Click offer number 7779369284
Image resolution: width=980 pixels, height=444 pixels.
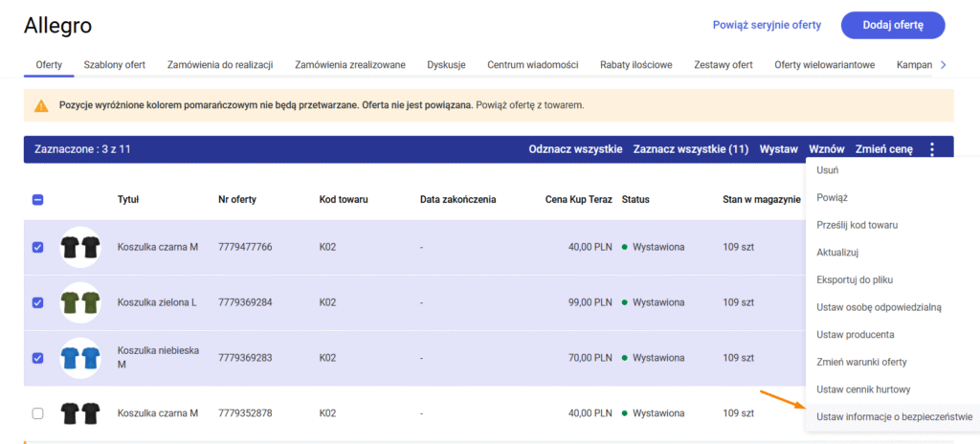pos(245,302)
